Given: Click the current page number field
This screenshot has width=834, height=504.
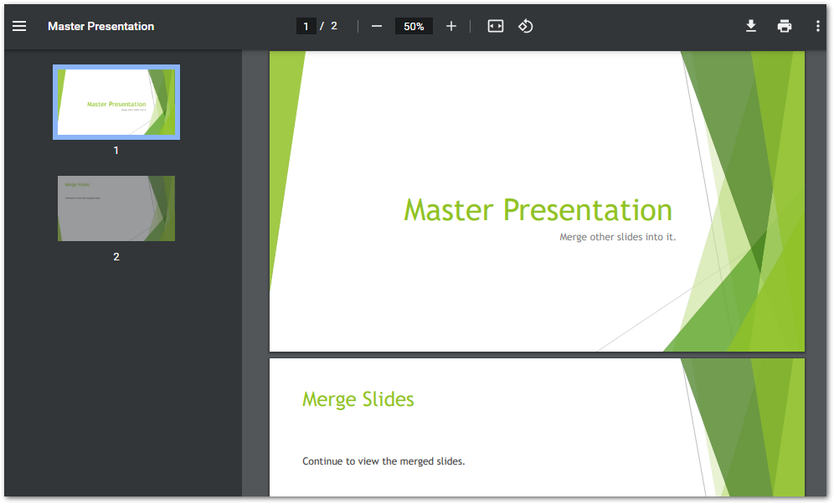Looking at the screenshot, I should [306, 26].
